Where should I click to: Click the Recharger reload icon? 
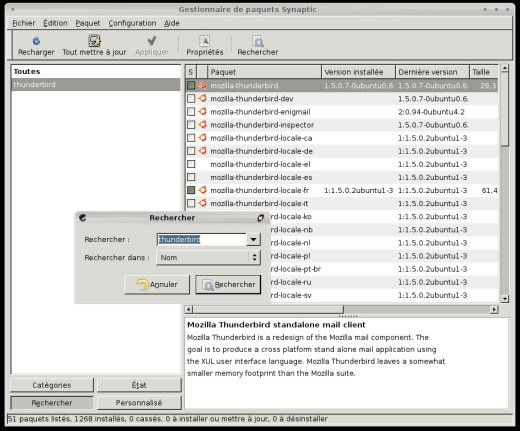pyautogui.click(x=36, y=41)
